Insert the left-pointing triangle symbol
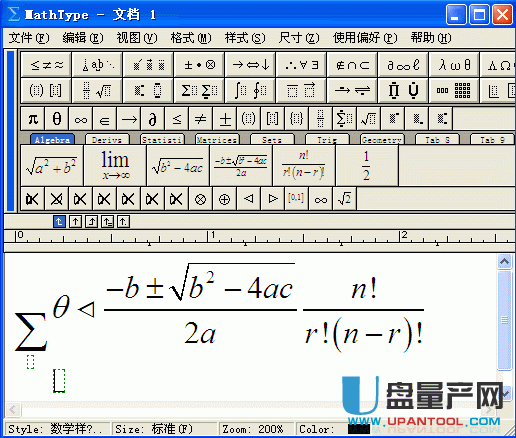 (x=248, y=199)
